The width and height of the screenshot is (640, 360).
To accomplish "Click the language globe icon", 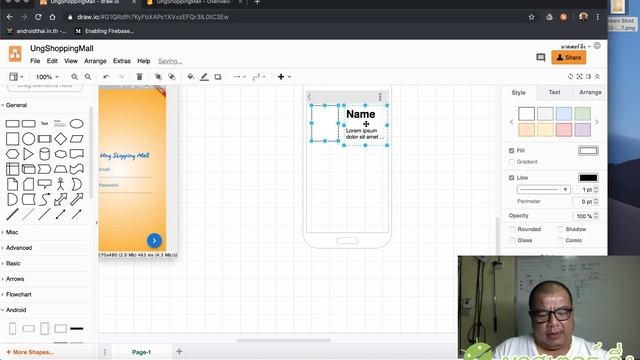I will point(597,46).
